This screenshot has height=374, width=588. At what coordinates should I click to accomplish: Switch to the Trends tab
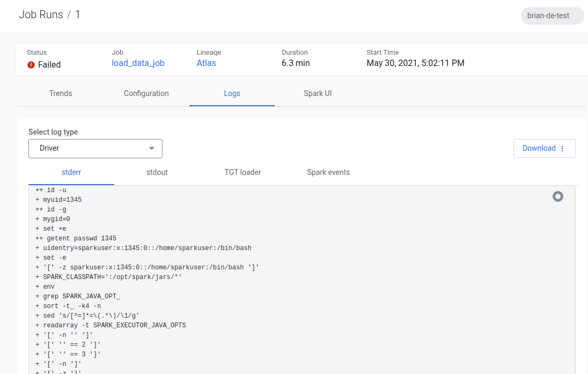pos(61,93)
